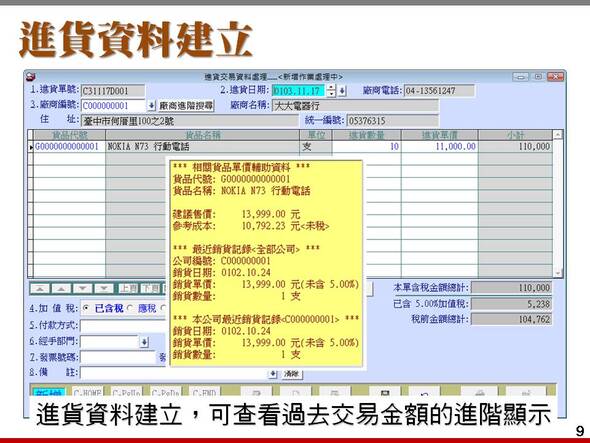Click the 稅前金額總計 value 104,762
The width and height of the screenshot is (590, 443).
coord(511,320)
